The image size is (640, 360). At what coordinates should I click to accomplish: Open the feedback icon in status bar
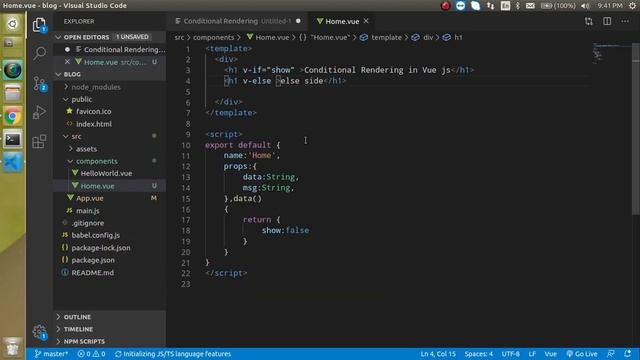[x=611, y=354]
